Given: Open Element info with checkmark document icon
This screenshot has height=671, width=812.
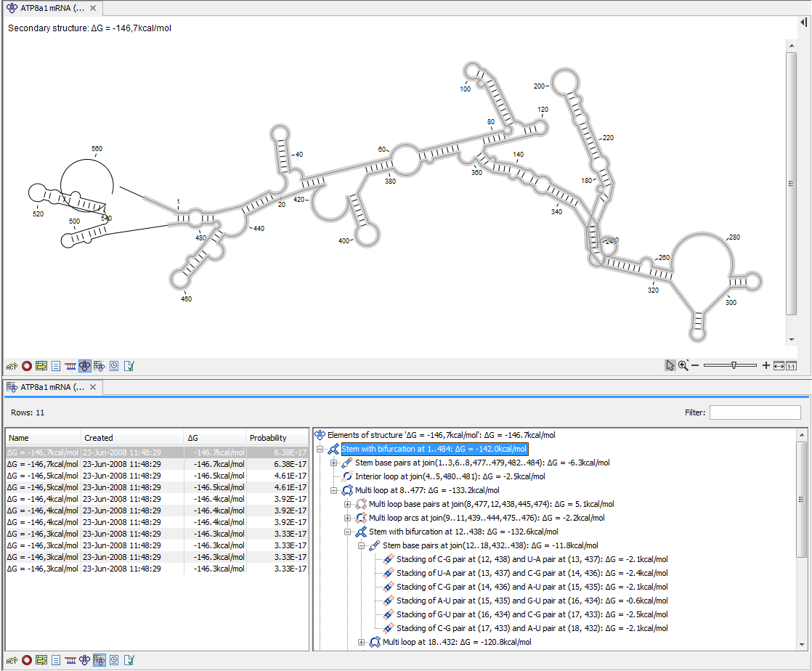Looking at the screenshot, I should tap(129, 366).
